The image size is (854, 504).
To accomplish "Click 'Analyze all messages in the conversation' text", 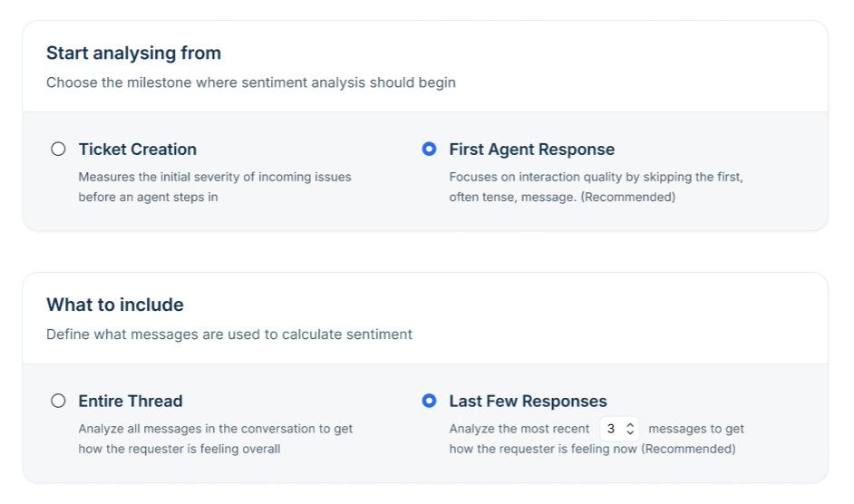I will (x=215, y=439).
